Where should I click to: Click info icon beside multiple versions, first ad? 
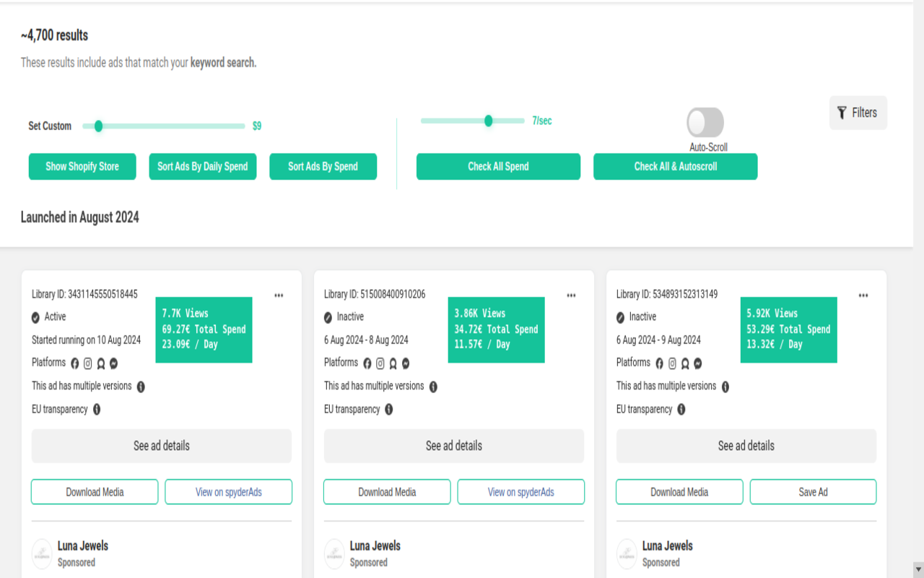coord(141,387)
